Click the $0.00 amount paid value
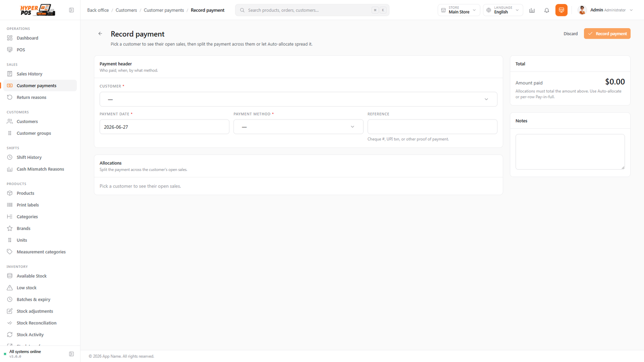 615,82
